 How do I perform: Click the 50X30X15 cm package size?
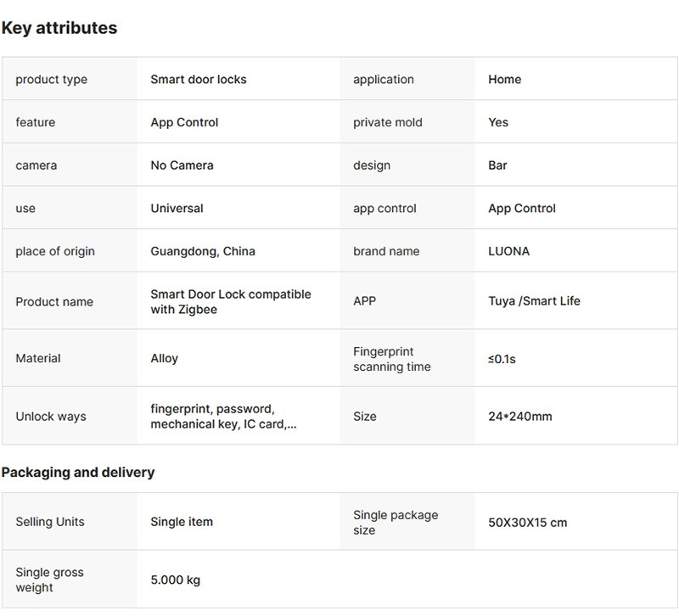(527, 523)
